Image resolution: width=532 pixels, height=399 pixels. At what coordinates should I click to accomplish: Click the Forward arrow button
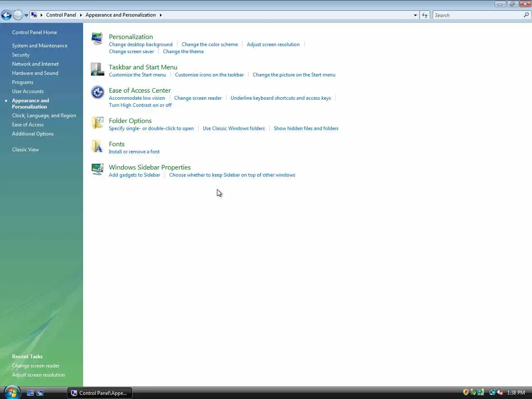(x=18, y=15)
